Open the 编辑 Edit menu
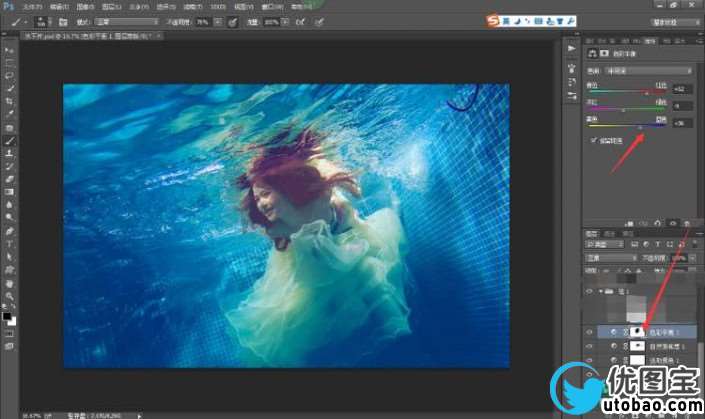This screenshot has width=705, height=419. [59, 7]
